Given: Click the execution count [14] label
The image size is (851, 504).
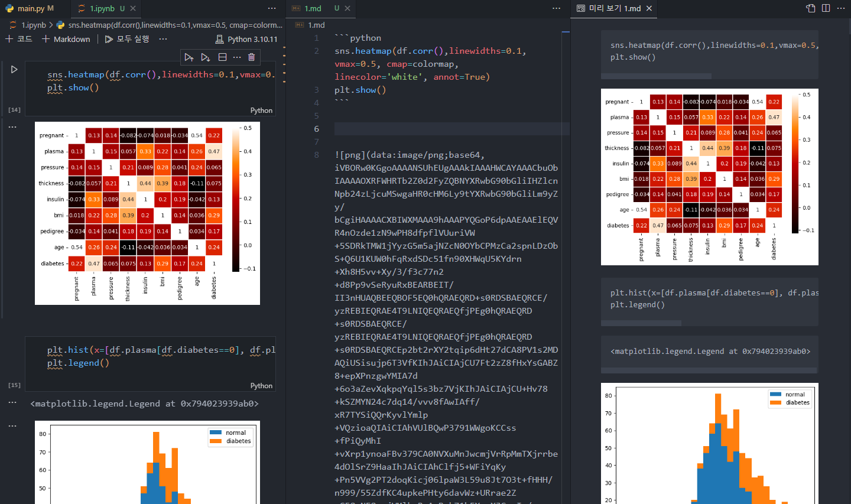Looking at the screenshot, I should [14, 110].
